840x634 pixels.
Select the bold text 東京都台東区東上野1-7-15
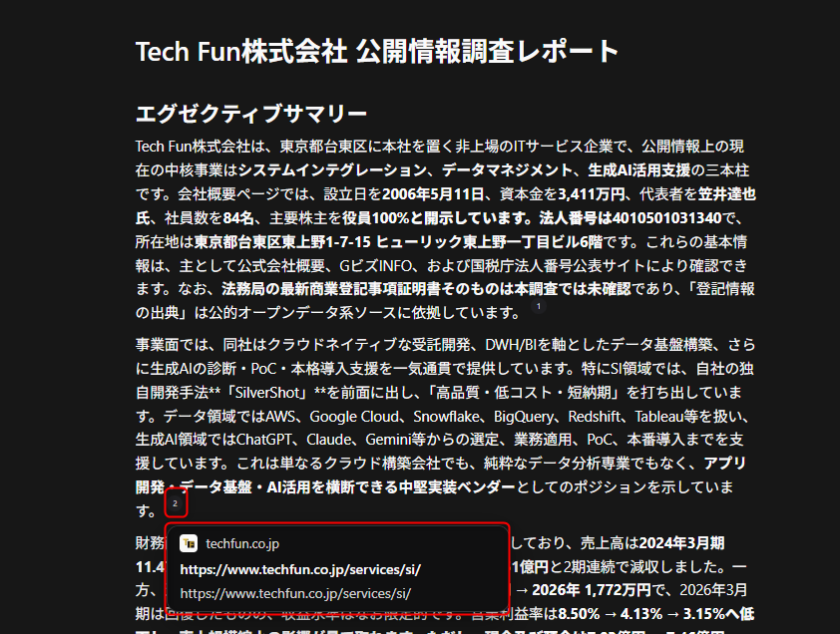coord(282,242)
